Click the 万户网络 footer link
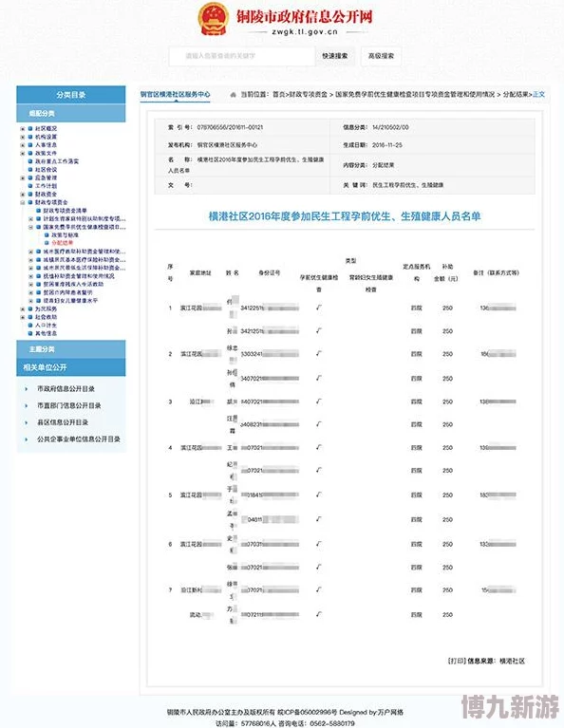The width and height of the screenshot is (564, 728). pyautogui.click(x=390, y=712)
